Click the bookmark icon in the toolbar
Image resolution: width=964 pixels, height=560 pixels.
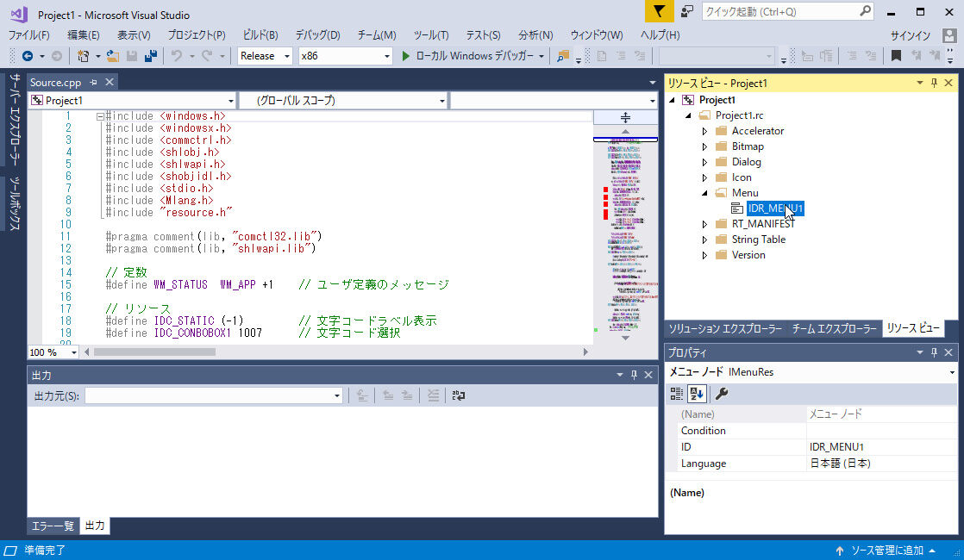tap(896, 56)
